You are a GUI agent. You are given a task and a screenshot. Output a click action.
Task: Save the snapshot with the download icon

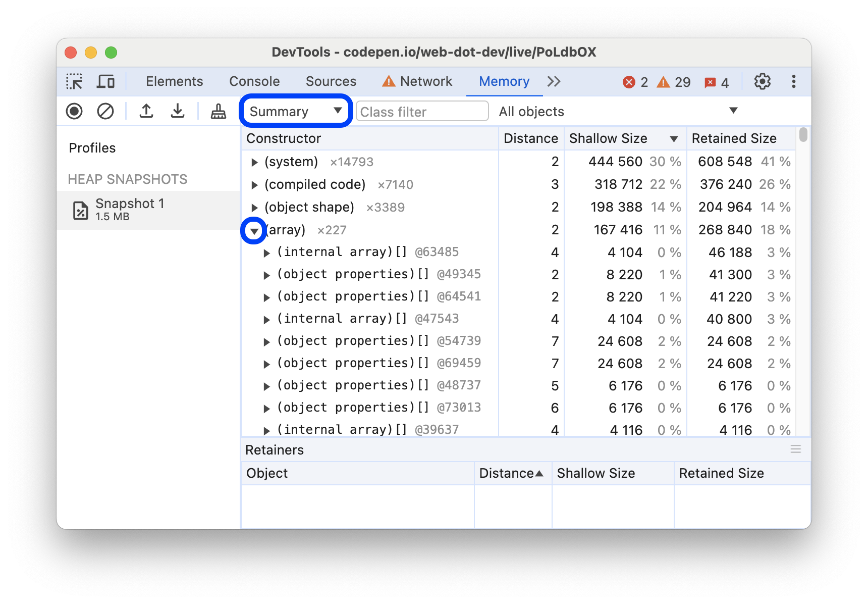pos(178,111)
